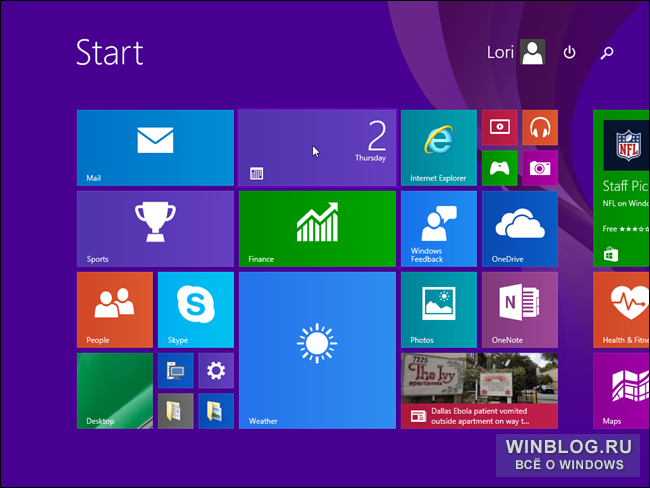650x488 pixels.
Task: Open the orange Music headphones tile
Action: point(540,127)
